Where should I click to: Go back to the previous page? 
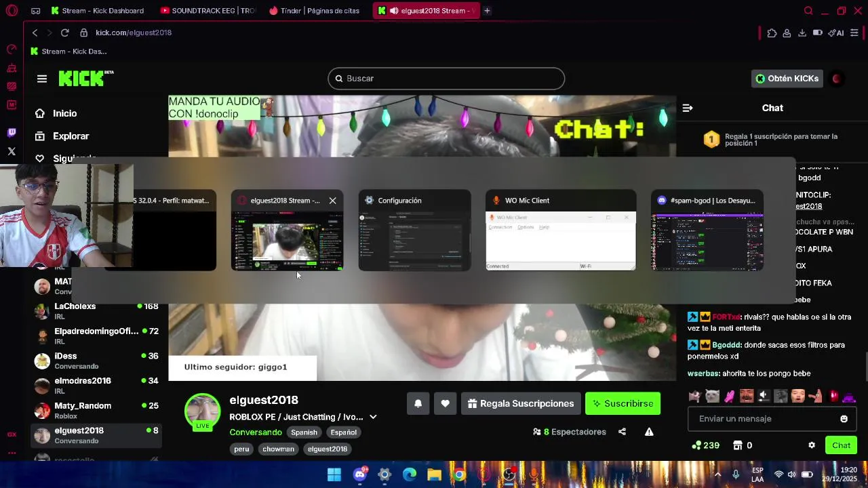point(35,33)
